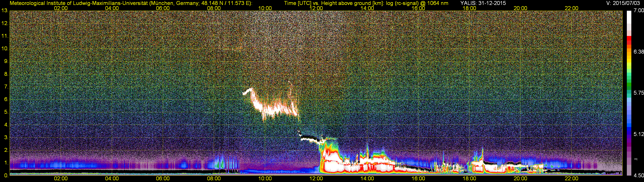644x182 pixels.
Task: Click the 8. height axis label
Action: click(6, 74)
